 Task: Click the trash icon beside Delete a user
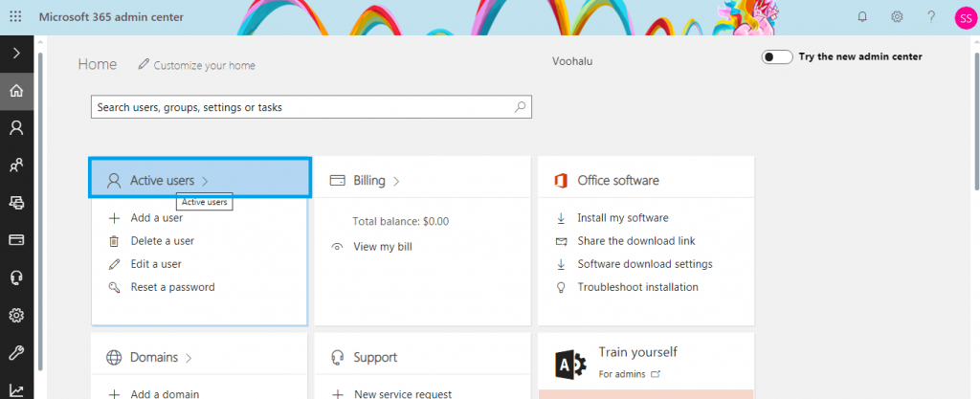click(114, 241)
